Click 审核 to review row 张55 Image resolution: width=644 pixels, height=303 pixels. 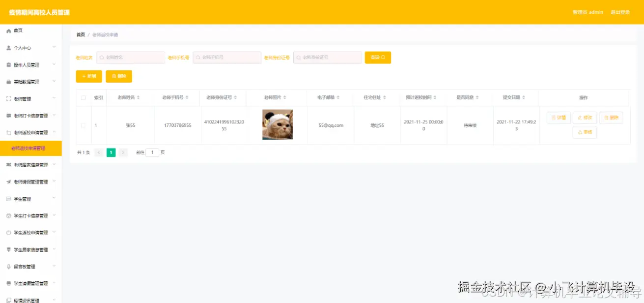coord(585,132)
